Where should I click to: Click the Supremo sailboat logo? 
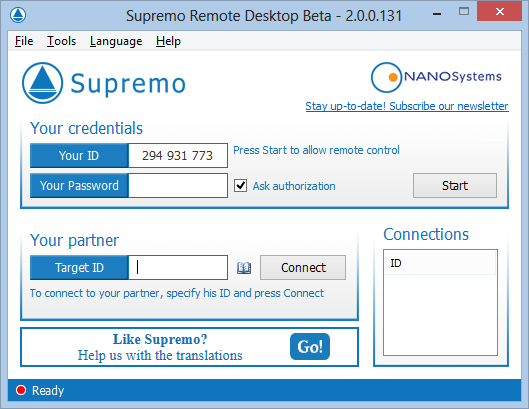click(43, 83)
